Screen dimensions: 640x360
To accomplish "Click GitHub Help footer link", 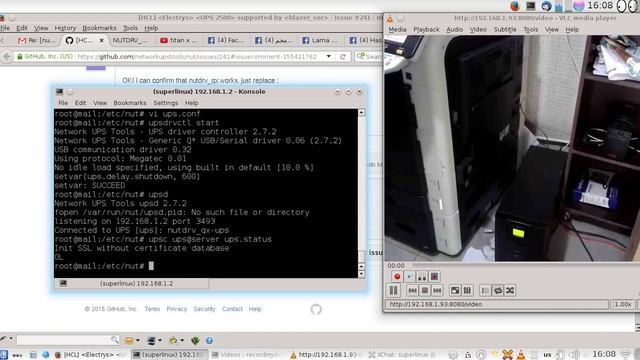I will tap(255, 309).
